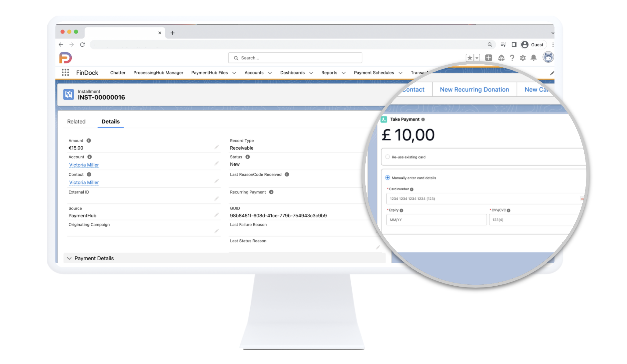Edit the Contact field pencil icon
Image resolution: width=627 pixels, height=364 pixels.
[216, 181]
